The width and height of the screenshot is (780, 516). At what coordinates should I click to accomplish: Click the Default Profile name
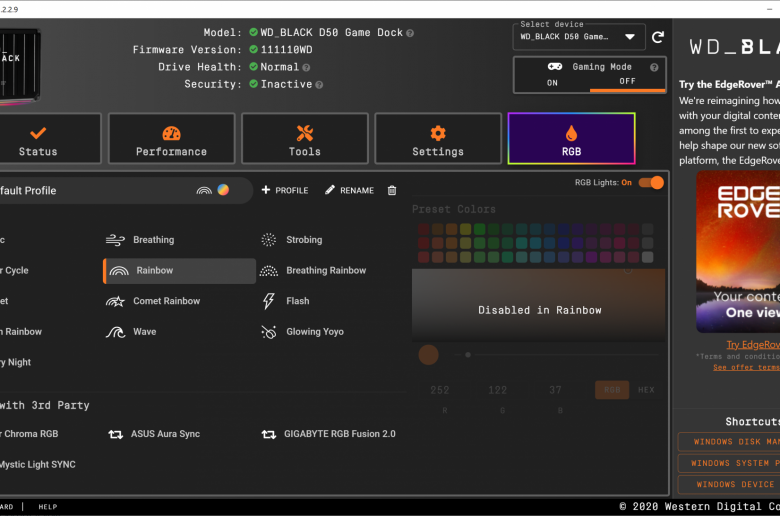coord(28,191)
